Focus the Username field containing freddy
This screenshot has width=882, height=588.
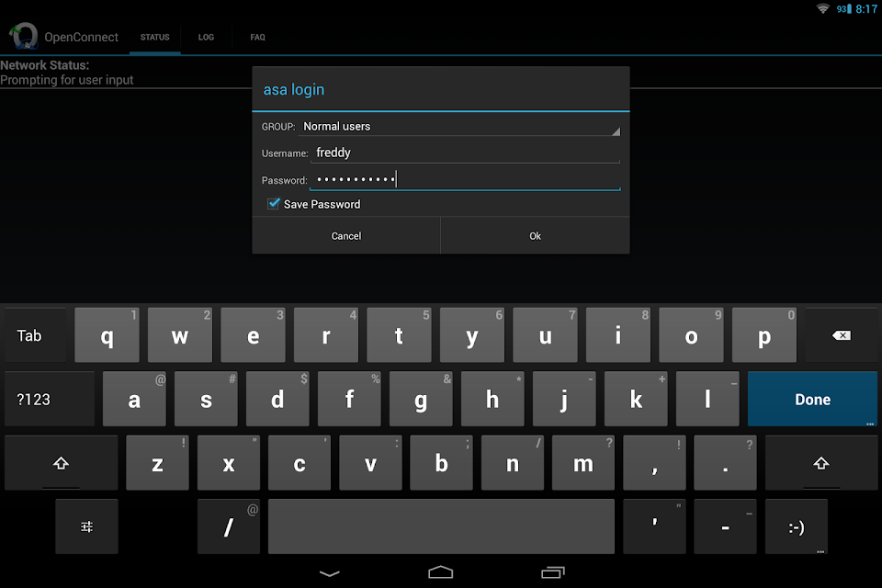tap(465, 153)
